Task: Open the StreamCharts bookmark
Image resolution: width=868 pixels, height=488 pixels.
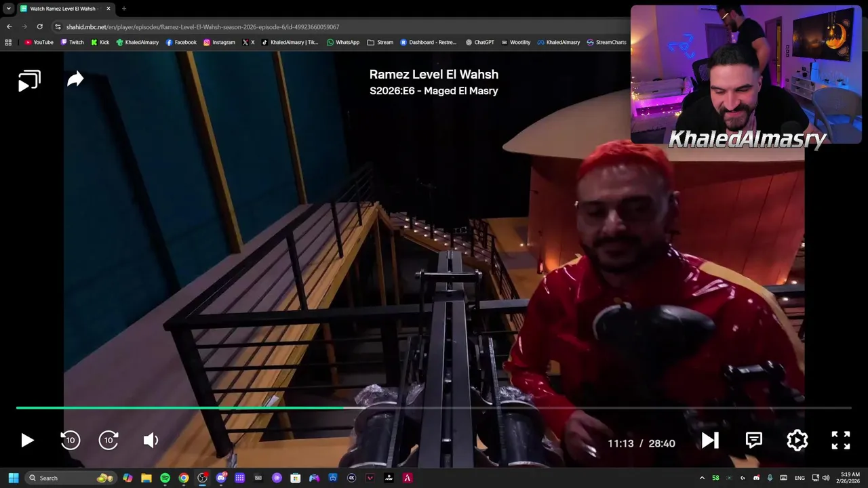Action: click(x=606, y=42)
